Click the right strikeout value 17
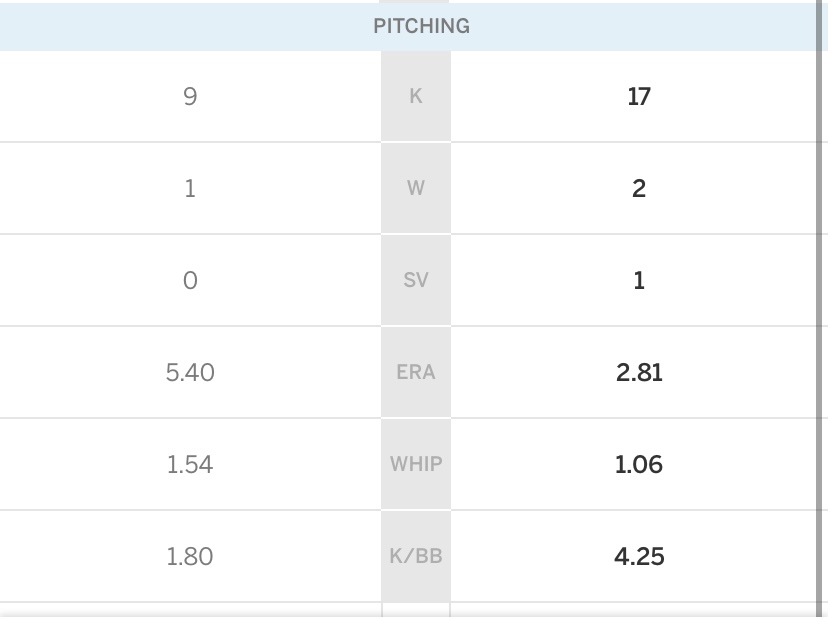 point(639,97)
